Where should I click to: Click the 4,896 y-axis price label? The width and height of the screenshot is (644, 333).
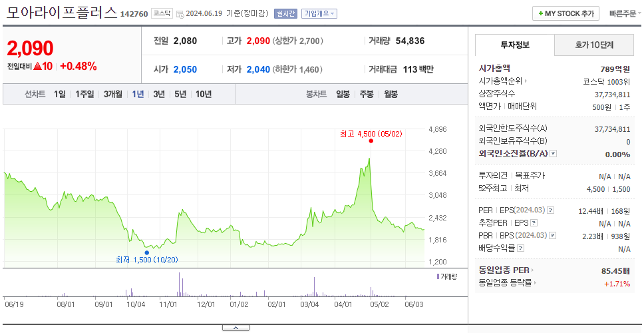click(x=437, y=129)
